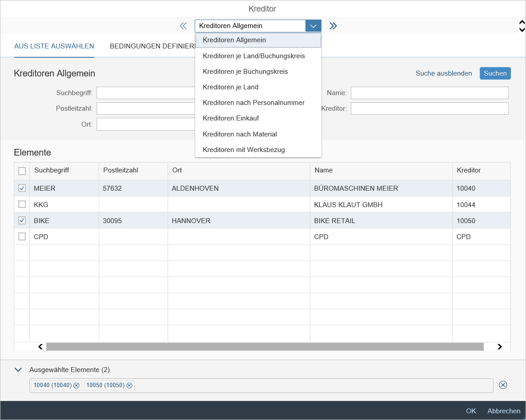Click the Suche ausblenden link
526x420 pixels.
pos(443,73)
